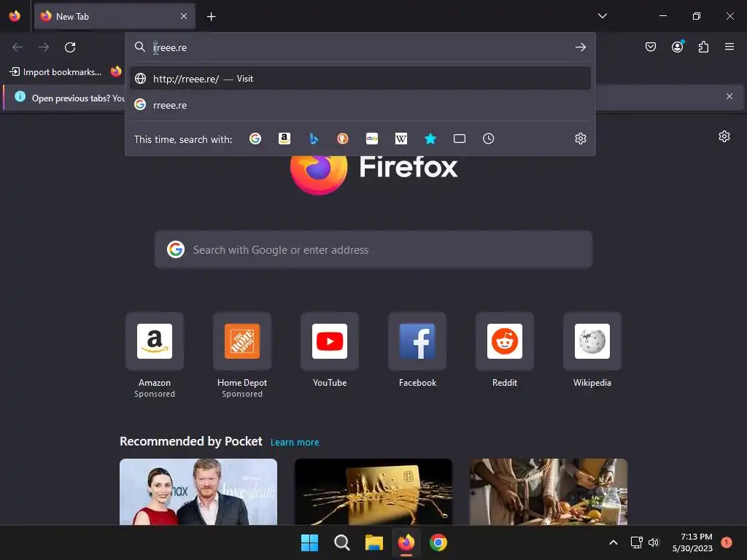Open Pocket story with cooking photo

click(549, 492)
